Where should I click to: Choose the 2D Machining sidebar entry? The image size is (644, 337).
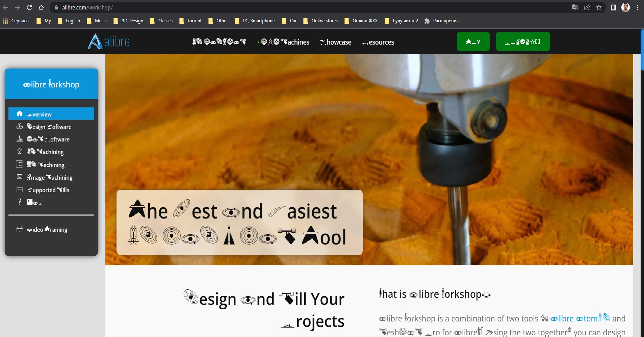51,164
